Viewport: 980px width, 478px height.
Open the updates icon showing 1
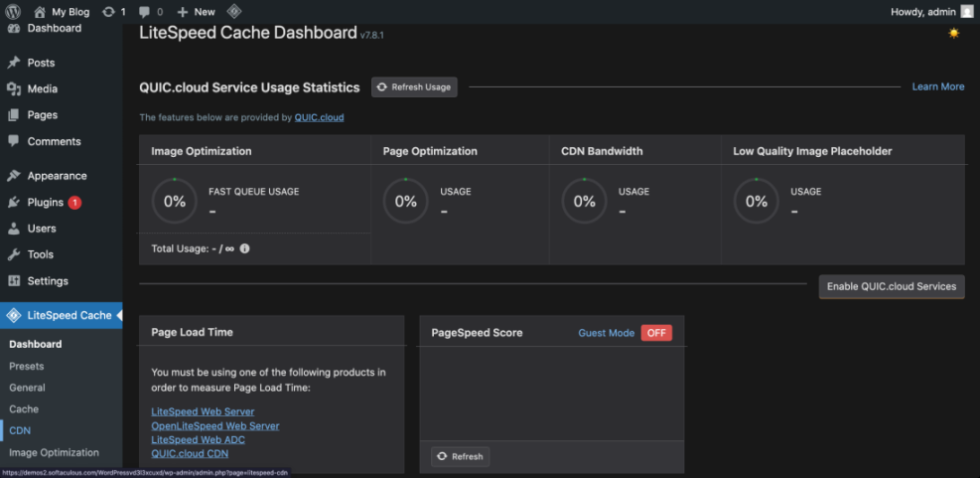pos(109,11)
